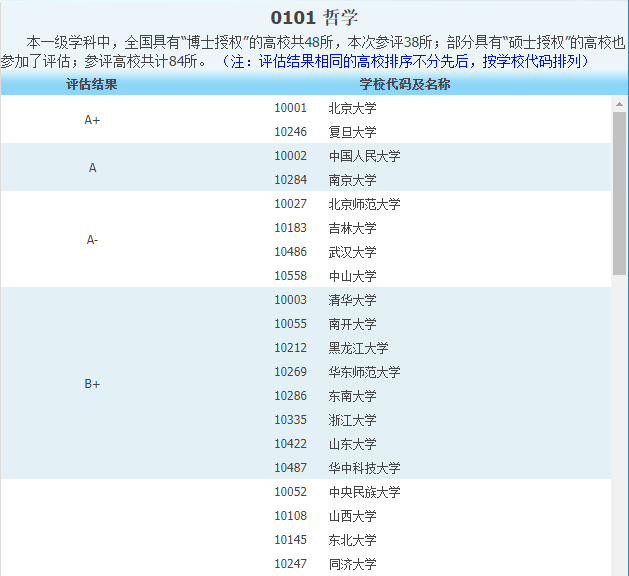Click school code 10246
This screenshot has width=629, height=576.
290,132
